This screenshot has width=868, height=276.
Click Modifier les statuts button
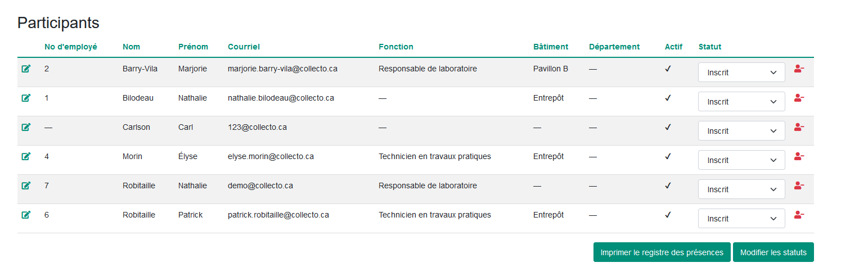773,252
